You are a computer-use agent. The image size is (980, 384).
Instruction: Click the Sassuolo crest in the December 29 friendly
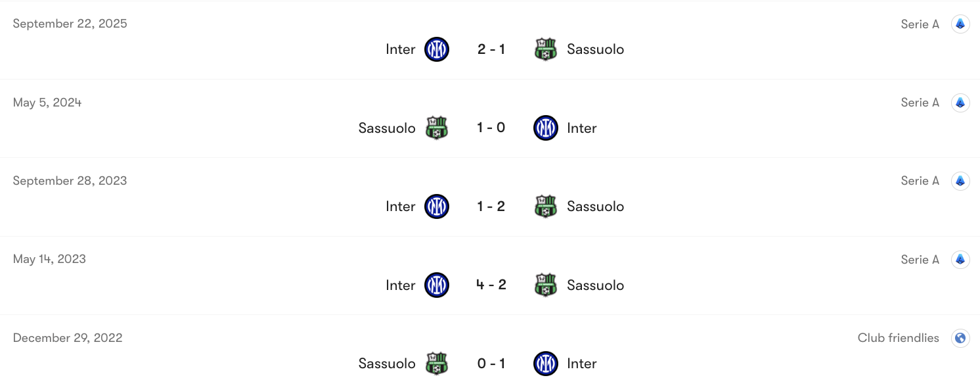435,363
